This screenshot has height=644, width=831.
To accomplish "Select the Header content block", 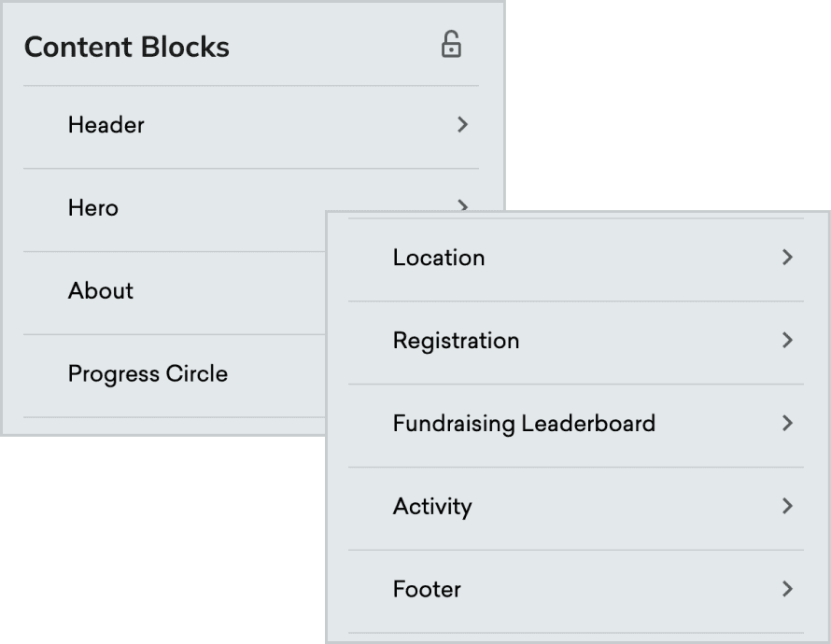I will coord(251,127).
